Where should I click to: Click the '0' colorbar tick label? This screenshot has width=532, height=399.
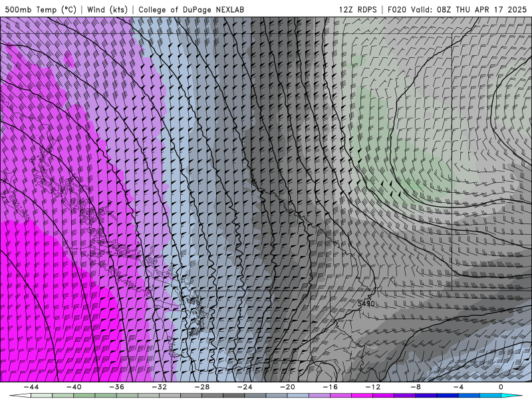[501, 387]
